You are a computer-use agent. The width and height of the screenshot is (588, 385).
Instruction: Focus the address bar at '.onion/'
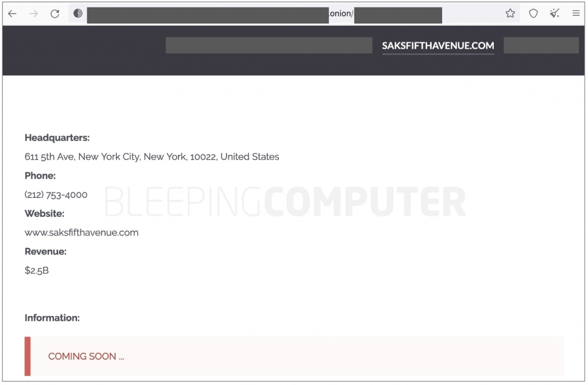tap(341, 14)
